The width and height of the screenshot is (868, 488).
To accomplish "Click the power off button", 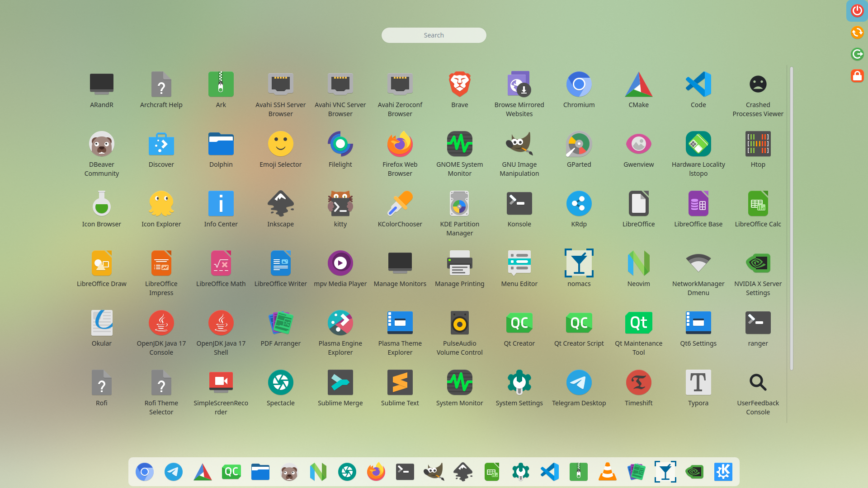I will [x=857, y=10].
